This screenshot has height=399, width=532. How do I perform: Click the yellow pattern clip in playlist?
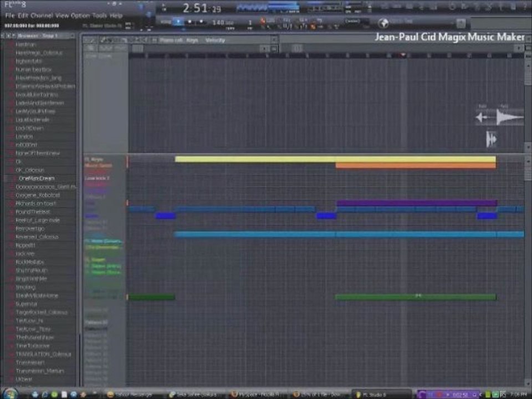(335, 159)
